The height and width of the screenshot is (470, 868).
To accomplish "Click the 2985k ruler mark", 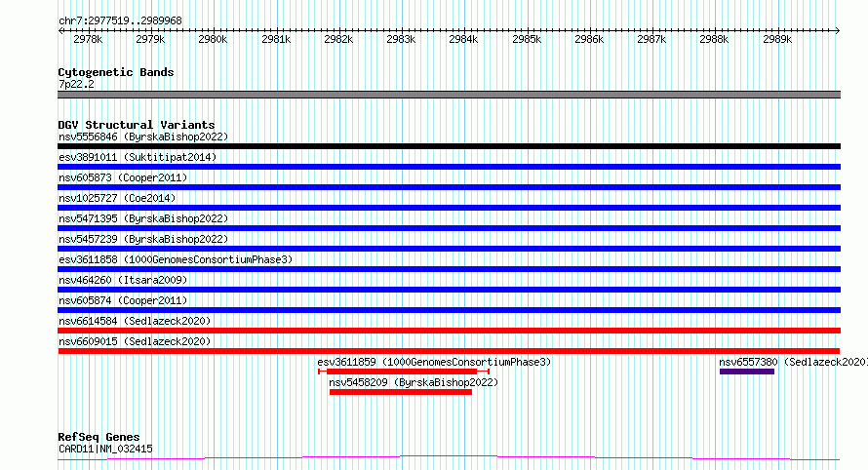I will [x=527, y=39].
